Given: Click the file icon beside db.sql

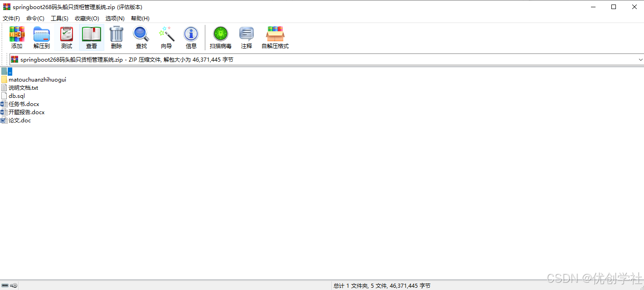Looking at the screenshot, I should click(x=4, y=96).
